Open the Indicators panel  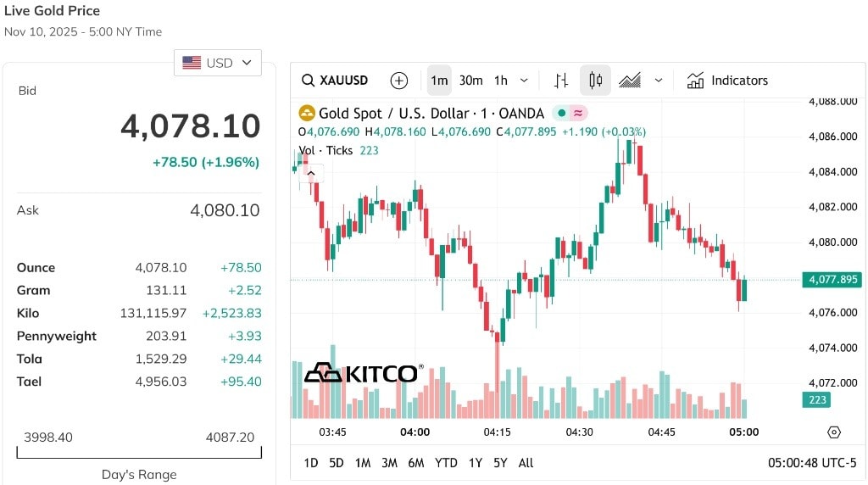pyautogui.click(x=727, y=81)
